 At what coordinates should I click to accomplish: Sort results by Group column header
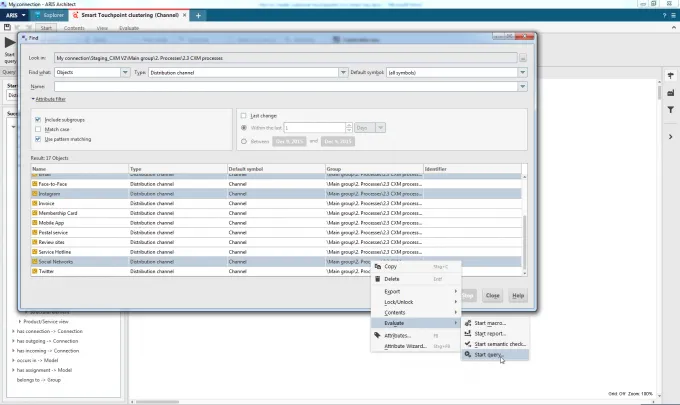pyautogui.click(x=374, y=169)
